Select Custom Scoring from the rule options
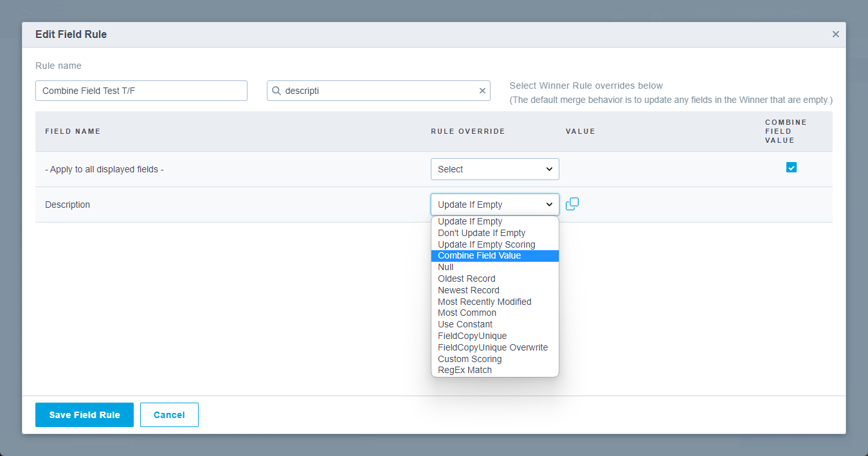 (x=469, y=359)
